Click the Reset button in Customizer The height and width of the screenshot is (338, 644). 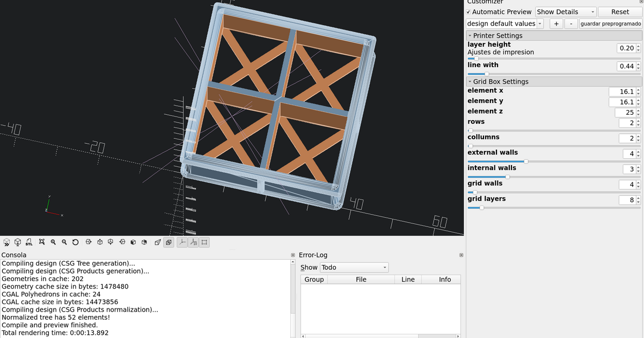(x=620, y=11)
